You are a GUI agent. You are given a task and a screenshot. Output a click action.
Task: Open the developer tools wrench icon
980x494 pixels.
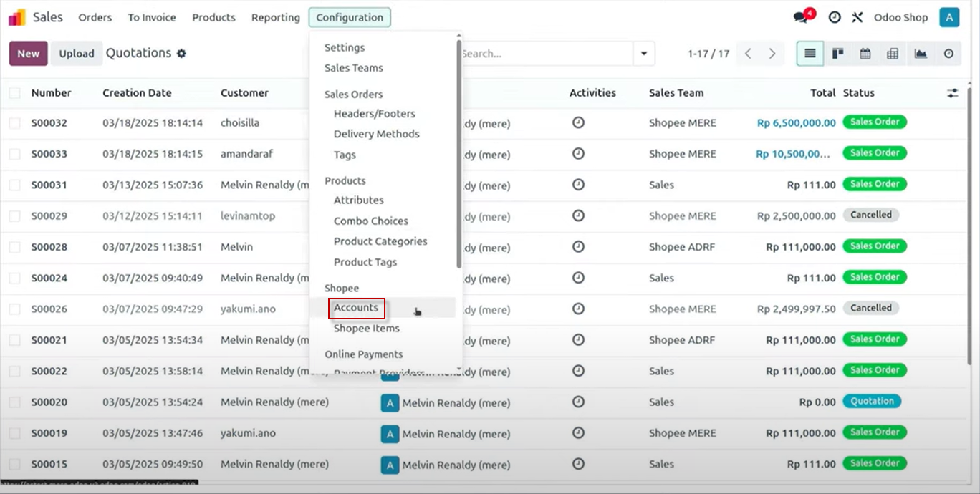coord(857,17)
